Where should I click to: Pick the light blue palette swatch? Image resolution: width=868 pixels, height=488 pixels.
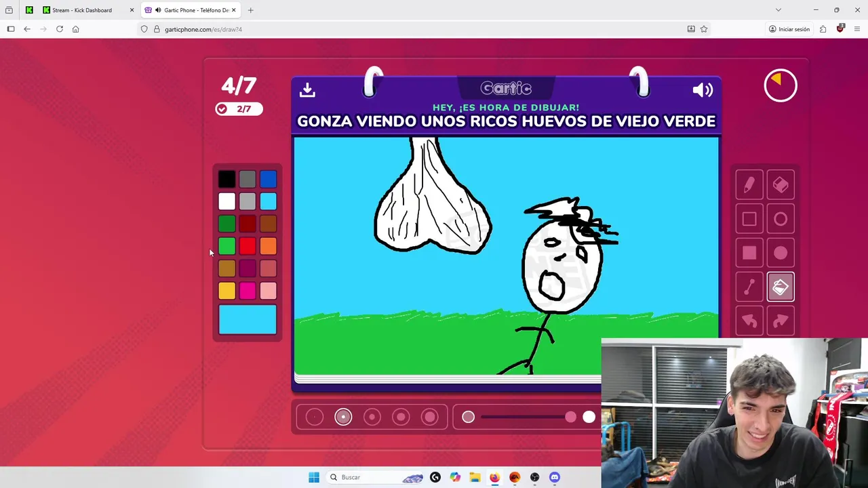coord(268,201)
